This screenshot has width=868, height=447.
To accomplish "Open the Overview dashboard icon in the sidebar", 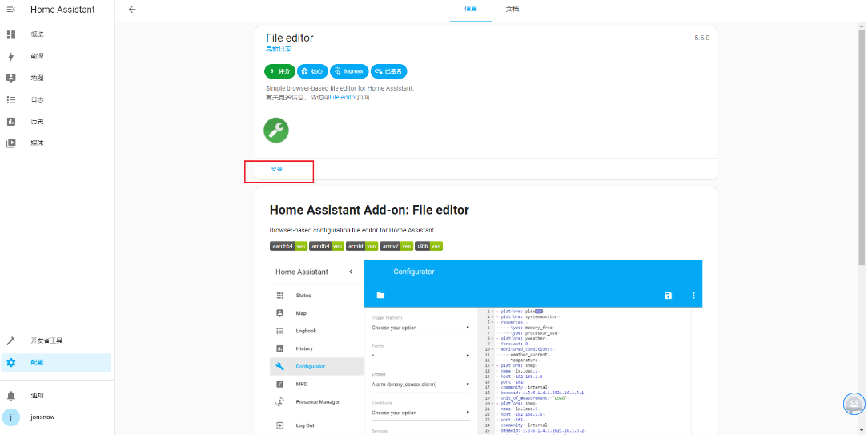I will [x=11, y=34].
